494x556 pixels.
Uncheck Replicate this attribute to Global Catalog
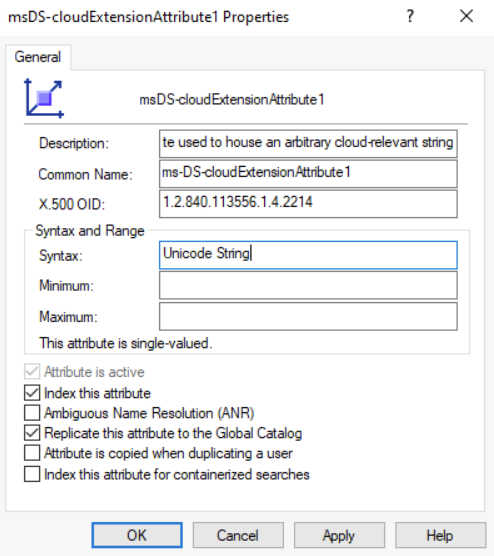[x=32, y=433]
